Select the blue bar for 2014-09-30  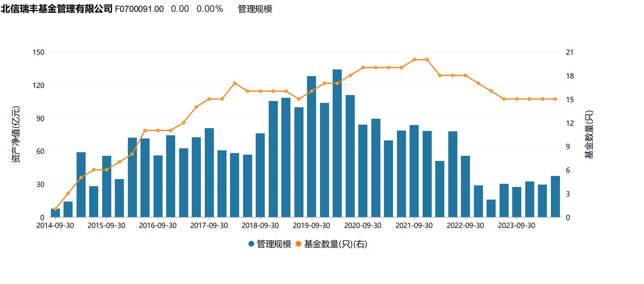[55, 213]
